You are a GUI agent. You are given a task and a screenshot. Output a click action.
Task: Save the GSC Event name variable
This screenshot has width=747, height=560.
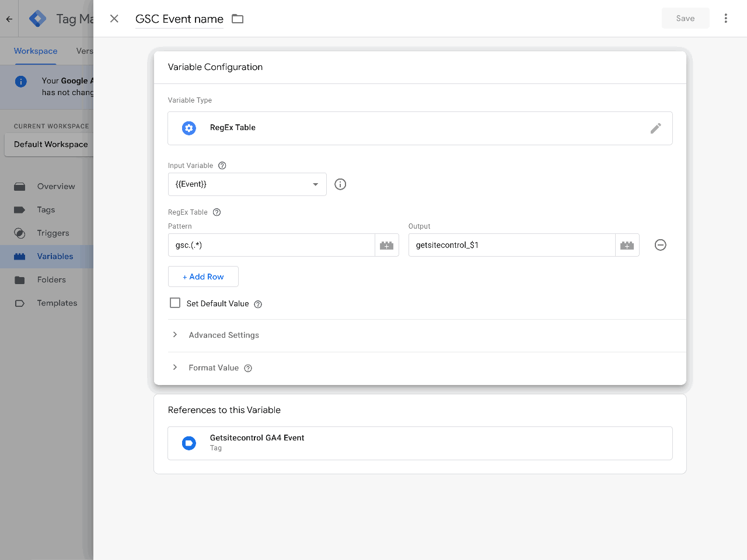tap(685, 18)
